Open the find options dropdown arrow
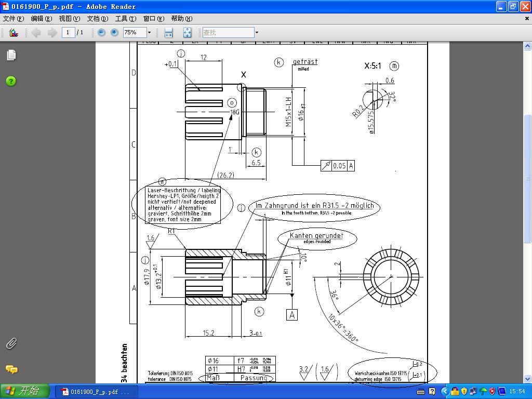 [x=257, y=33]
